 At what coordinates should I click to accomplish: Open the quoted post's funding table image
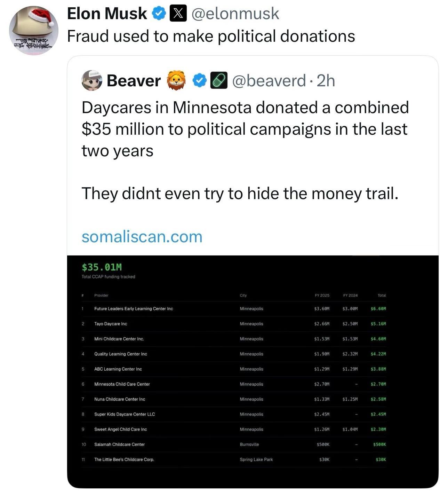[253, 371]
